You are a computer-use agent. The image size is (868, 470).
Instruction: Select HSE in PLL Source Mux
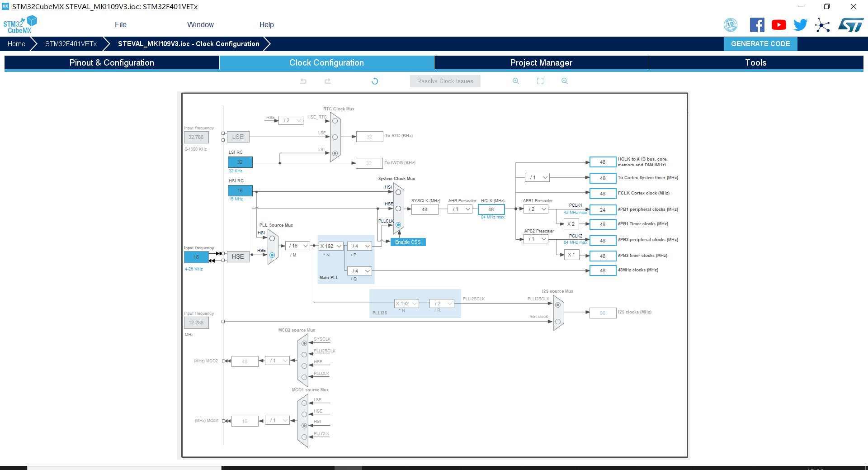point(272,255)
